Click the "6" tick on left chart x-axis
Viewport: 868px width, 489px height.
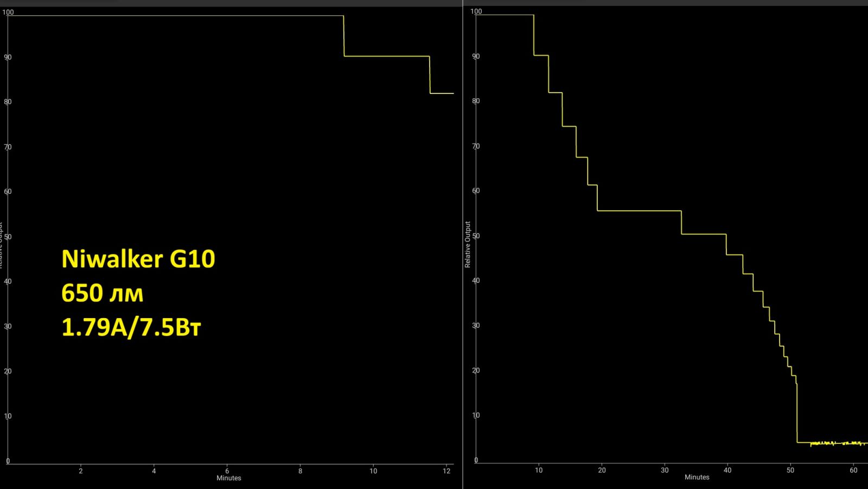pos(227,471)
